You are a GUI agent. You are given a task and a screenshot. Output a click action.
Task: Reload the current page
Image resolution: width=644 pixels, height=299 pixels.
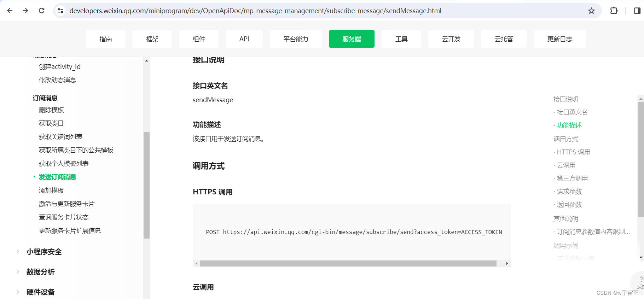[x=41, y=11]
